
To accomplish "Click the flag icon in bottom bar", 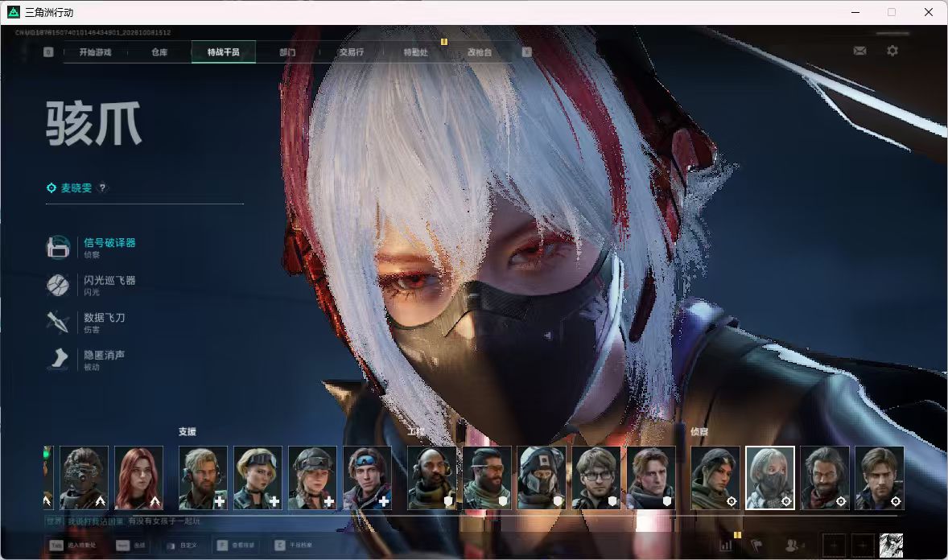I will [x=756, y=546].
